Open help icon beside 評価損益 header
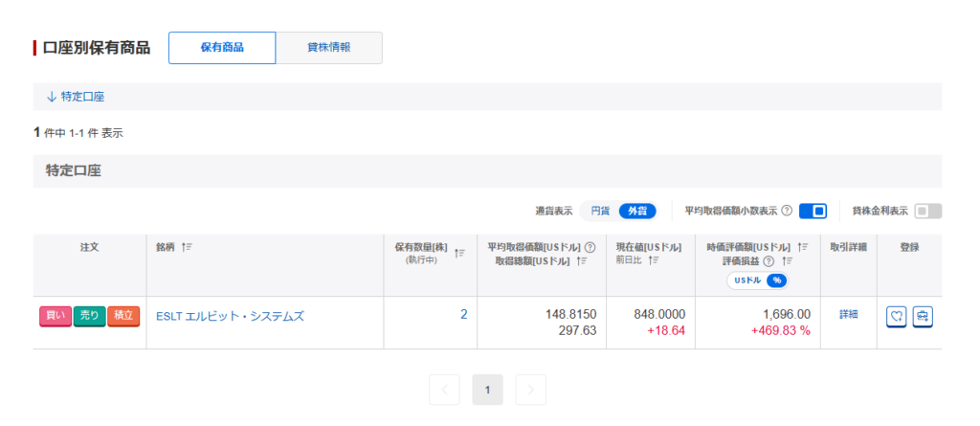The height and width of the screenshot is (426, 980). (768, 260)
